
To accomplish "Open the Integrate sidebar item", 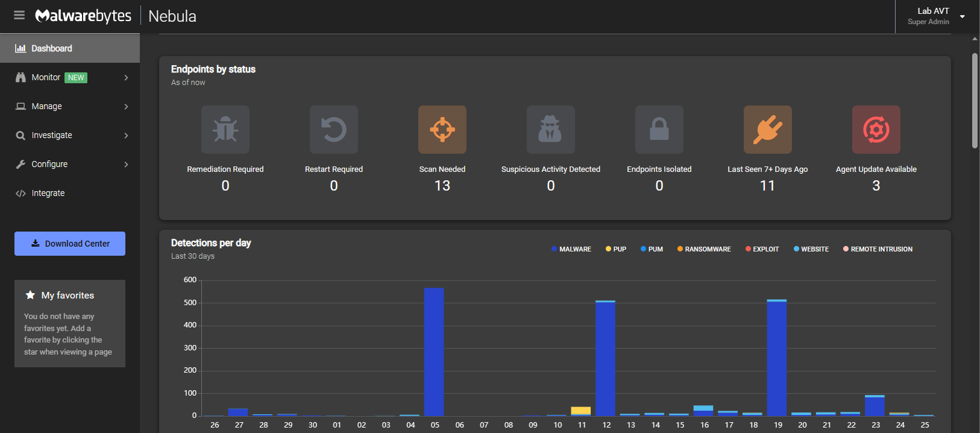I will point(48,193).
